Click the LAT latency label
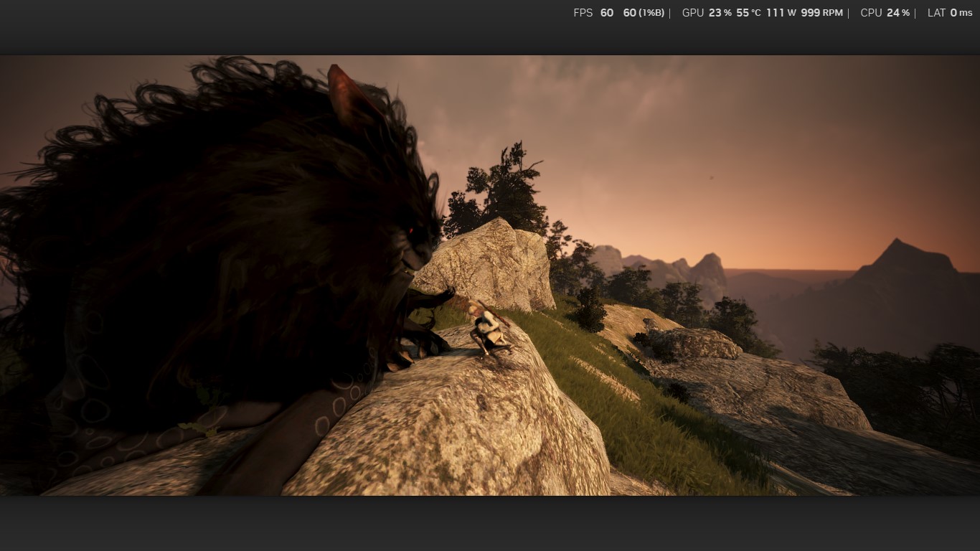The height and width of the screenshot is (551, 980). pyautogui.click(x=936, y=13)
